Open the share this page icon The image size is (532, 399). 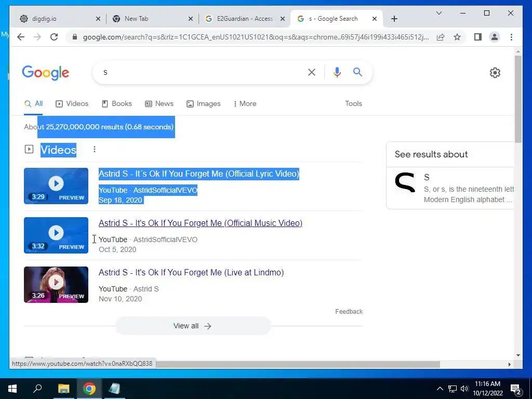pyautogui.click(x=441, y=37)
